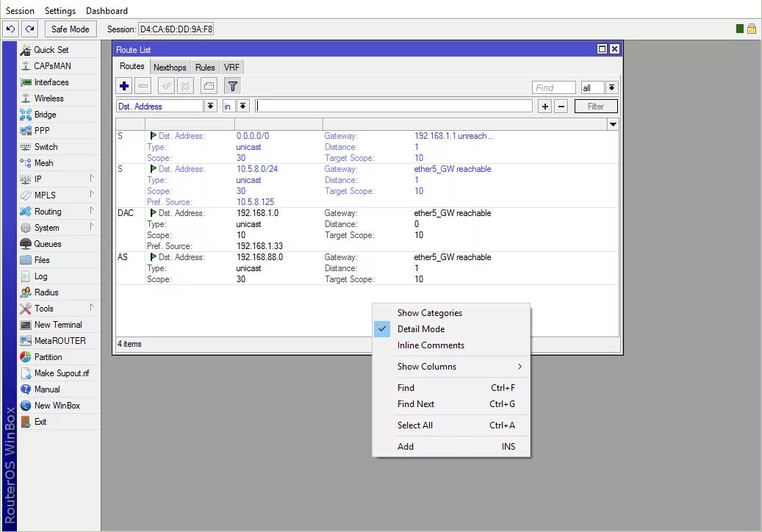
Task: Open Interfaces from the sidebar
Action: pyautogui.click(x=51, y=82)
